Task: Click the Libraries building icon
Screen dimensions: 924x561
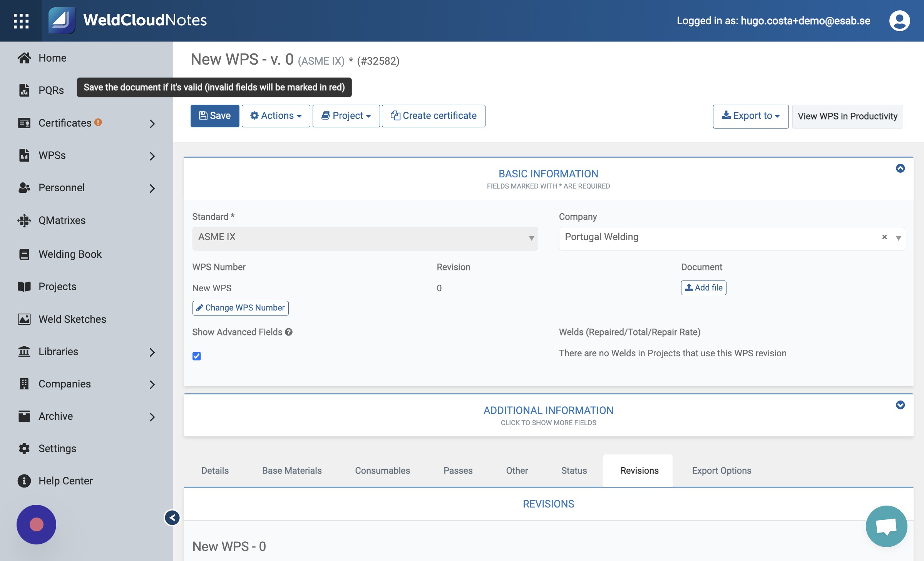Action: (24, 351)
